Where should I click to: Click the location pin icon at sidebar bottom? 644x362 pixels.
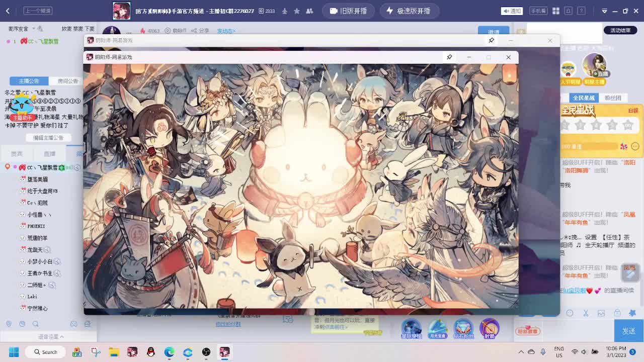(x=9, y=324)
